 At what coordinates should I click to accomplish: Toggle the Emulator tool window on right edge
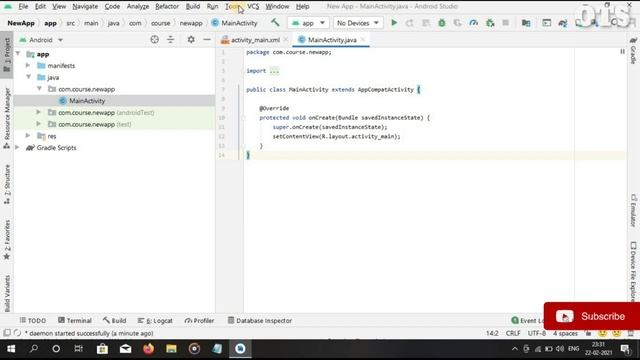point(633,211)
